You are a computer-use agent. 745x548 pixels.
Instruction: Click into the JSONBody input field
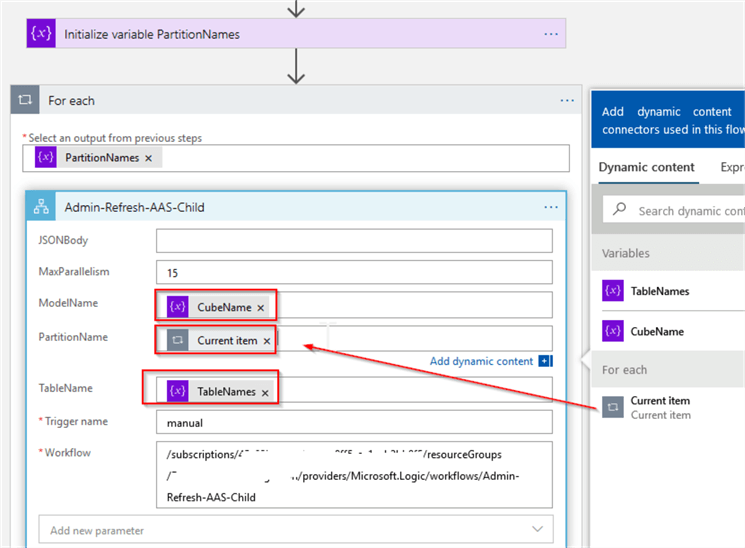pos(354,241)
